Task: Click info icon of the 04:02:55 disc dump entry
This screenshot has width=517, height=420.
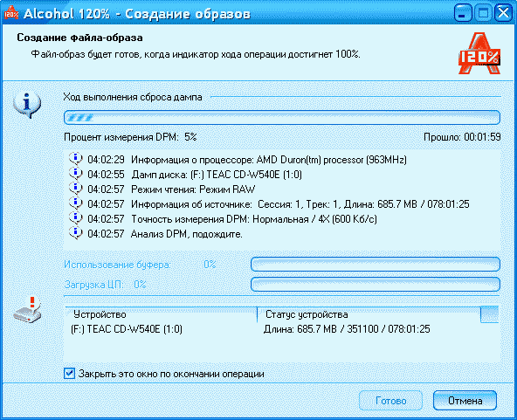Action: (x=75, y=174)
